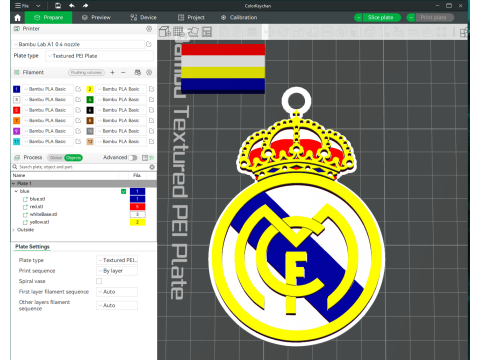
Task: Click the Redo arrow in the title bar
Action: 85,6
